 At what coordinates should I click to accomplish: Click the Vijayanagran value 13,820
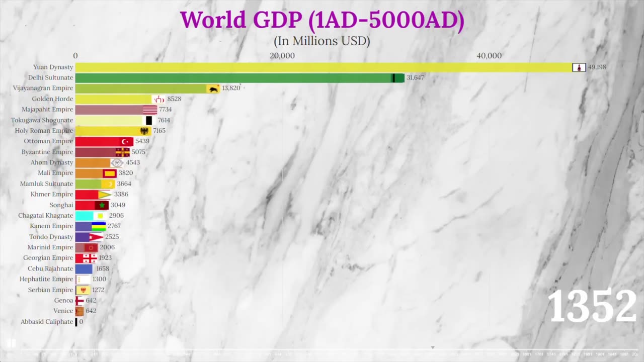pos(231,88)
